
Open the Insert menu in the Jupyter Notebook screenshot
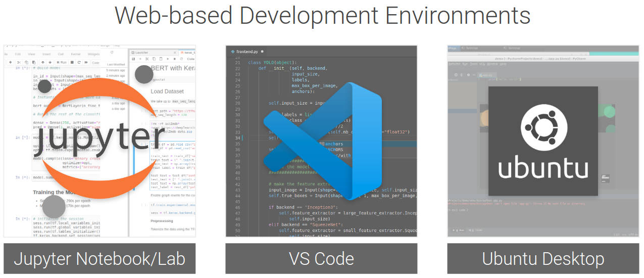point(46,54)
